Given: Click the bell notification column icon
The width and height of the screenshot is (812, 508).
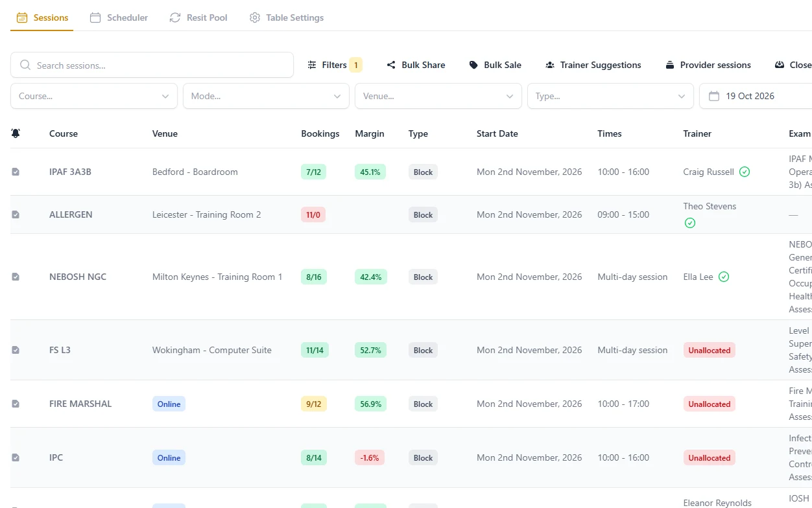Looking at the screenshot, I should [16, 133].
